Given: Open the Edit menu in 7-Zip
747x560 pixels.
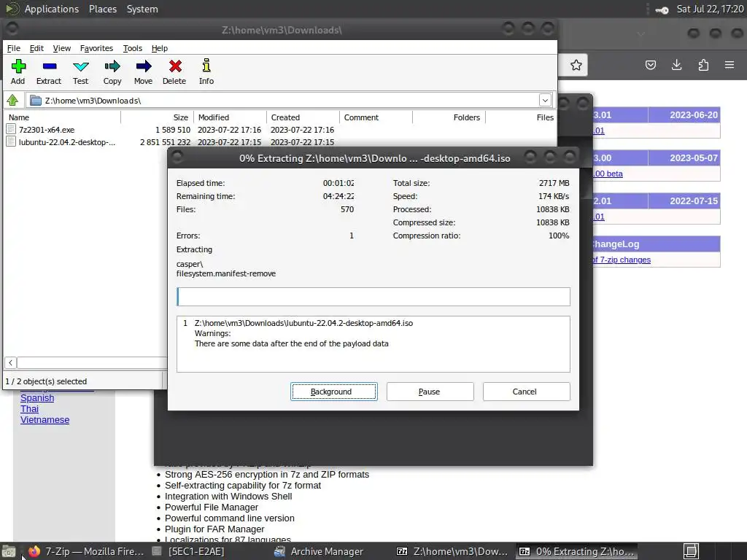Looking at the screenshot, I should pyautogui.click(x=36, y=48).
